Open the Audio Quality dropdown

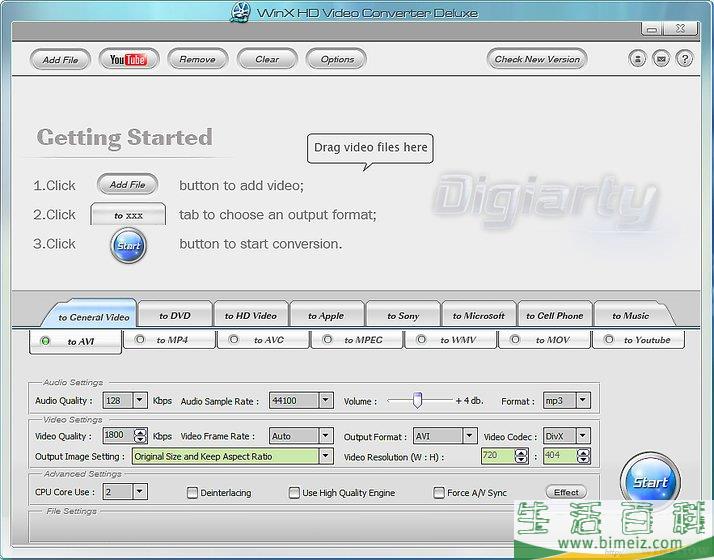(x=140, y=401)
